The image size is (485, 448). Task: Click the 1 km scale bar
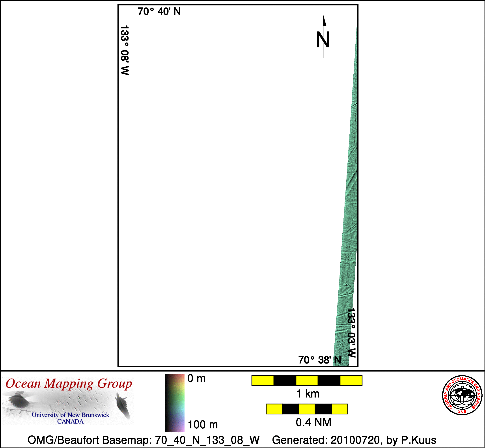pos(307,380)
